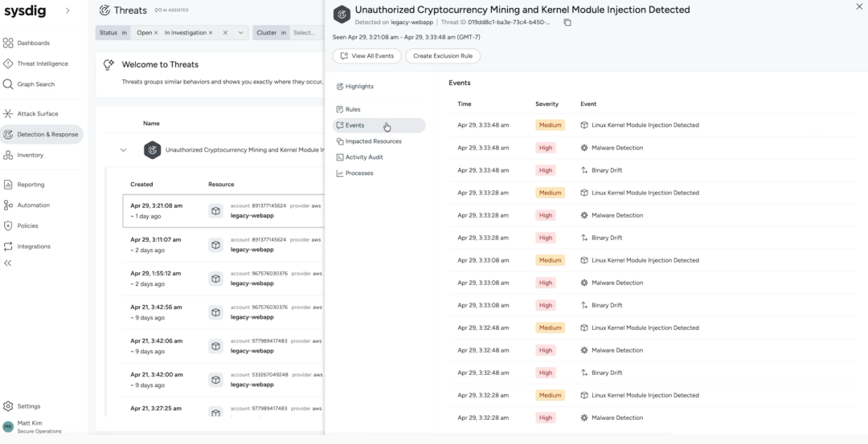
Task: Open the Dashboards sidebar icon
Action: point(8,43)
